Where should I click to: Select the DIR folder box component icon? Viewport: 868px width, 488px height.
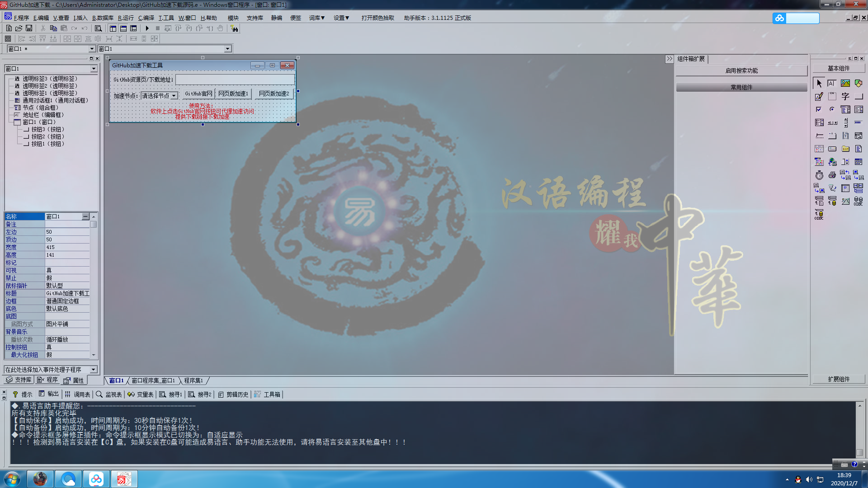pos(845,149)
